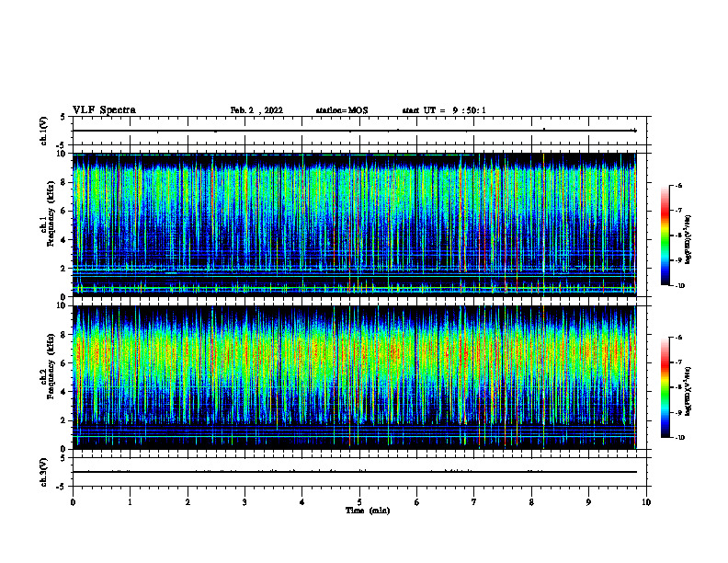
Task: Click the "-6" label on ch.1 colorbar
Action: 678,186
